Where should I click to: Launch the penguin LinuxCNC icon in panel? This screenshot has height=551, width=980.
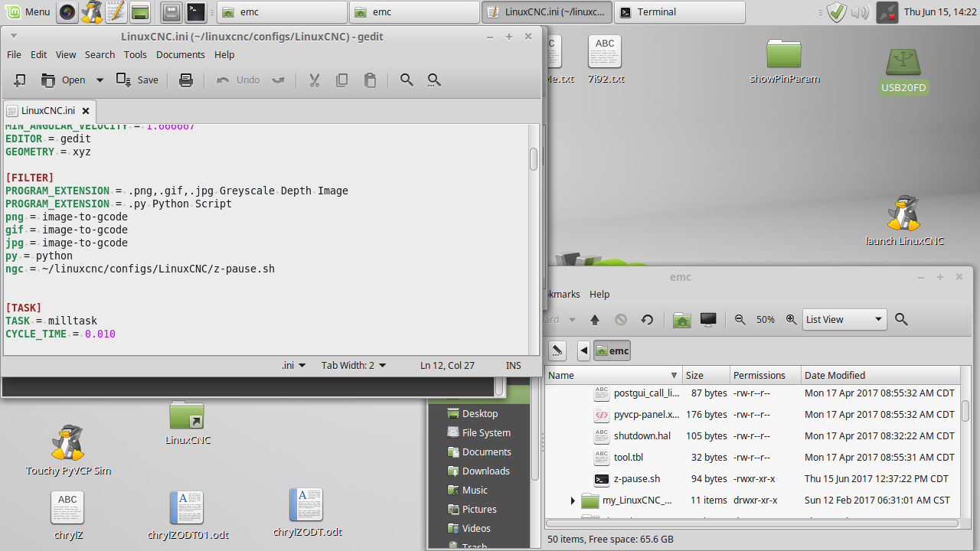pyautogui.click(x=92, y=11)
